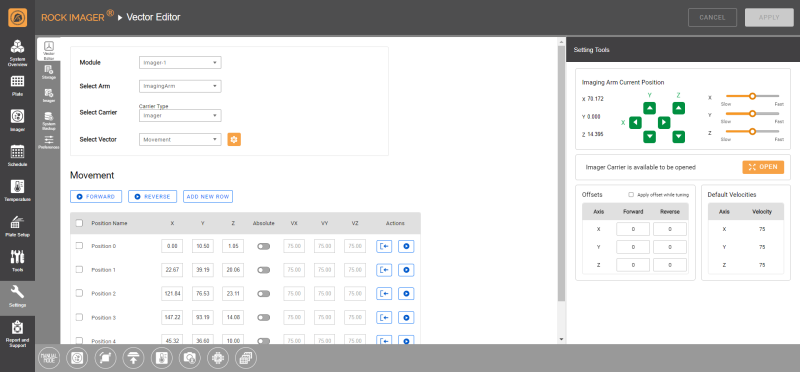
Task: Enable Apply offset while tuning checkbox
Action: (x=631, y=194)
